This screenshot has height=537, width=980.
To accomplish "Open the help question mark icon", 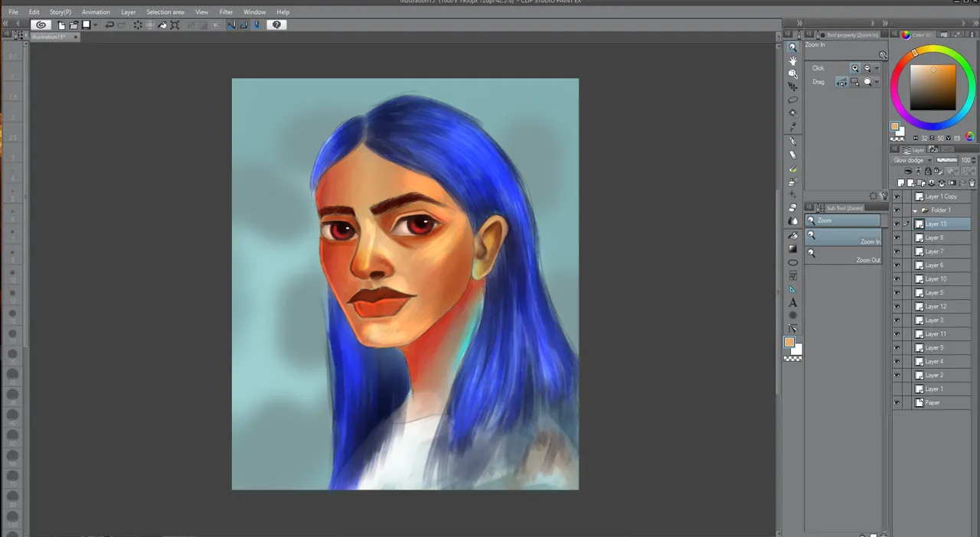I will [277, 24].
